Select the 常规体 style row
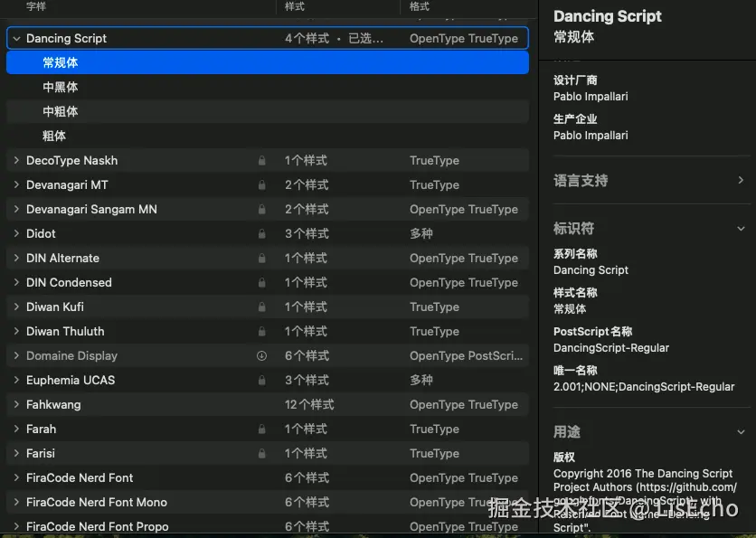 pyautogui.click(x=268, y=62)
